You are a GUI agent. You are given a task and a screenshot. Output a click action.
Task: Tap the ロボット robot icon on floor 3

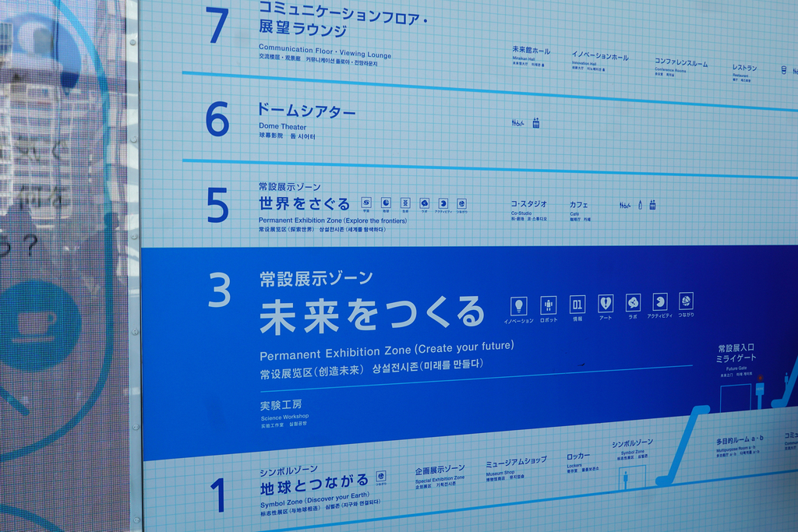(x=548, y=305)
